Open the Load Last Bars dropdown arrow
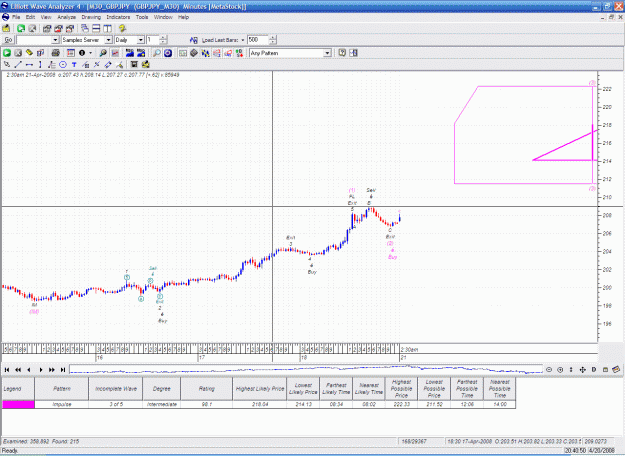Image resolution: width=625 pixels, height=456 pixels. click(243, 40)
